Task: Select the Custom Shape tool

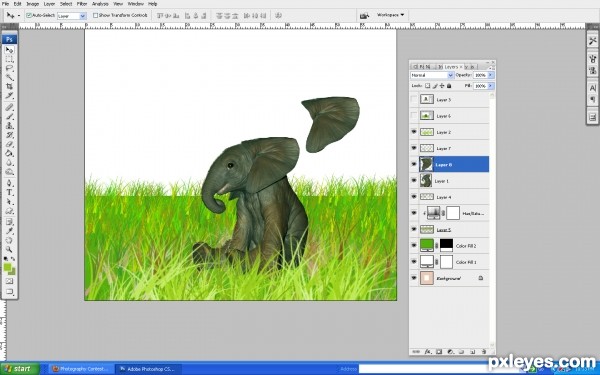Action: [x=9, y=211]
